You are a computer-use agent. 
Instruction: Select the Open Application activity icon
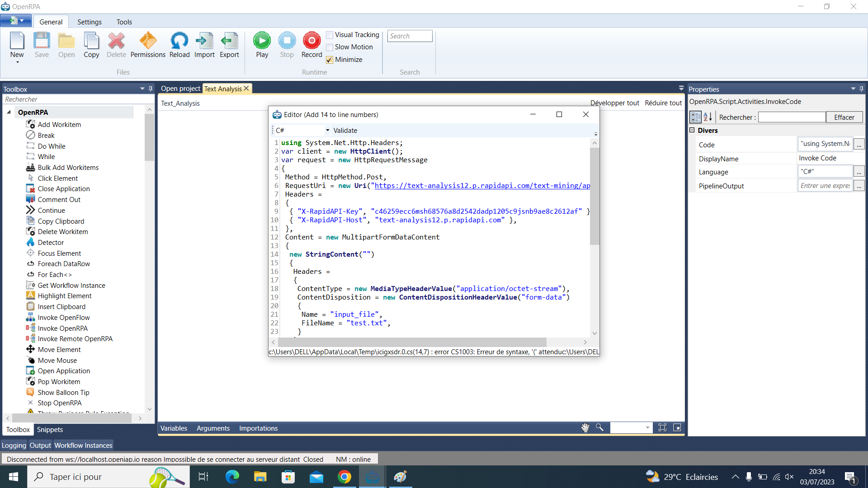coord(30,371)
